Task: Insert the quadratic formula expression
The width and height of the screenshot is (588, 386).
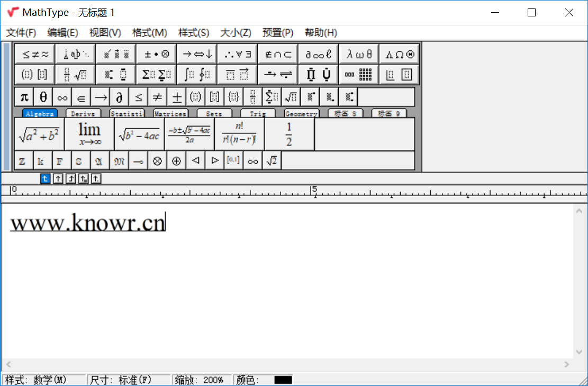Action: [x=189, y=134]
